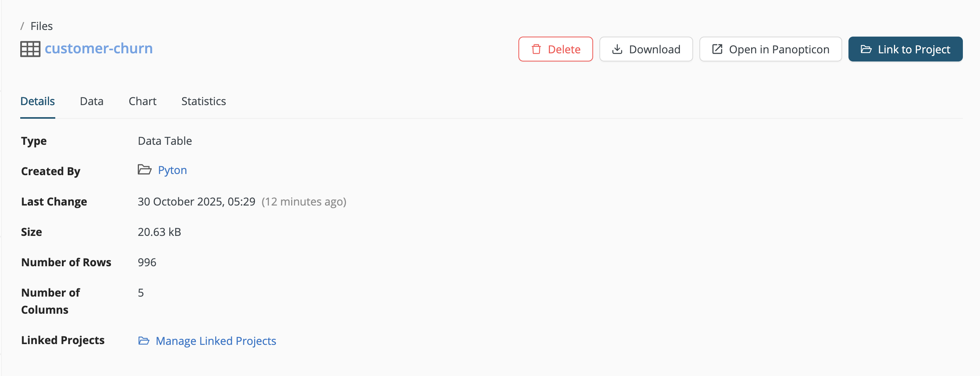The image size is (980, 376).
Task: Click the folder icon beside Manage Linked Projects
Action: pos(144,341)
